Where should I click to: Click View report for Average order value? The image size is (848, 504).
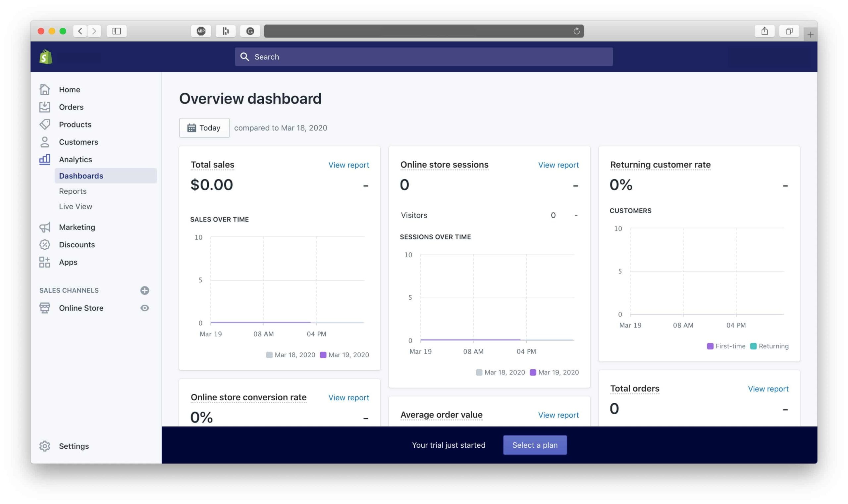(558, 415)
